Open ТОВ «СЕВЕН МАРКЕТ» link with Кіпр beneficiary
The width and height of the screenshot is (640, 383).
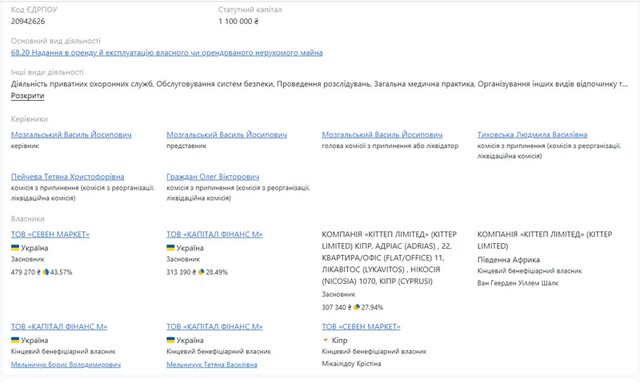(x=361, y=327)
